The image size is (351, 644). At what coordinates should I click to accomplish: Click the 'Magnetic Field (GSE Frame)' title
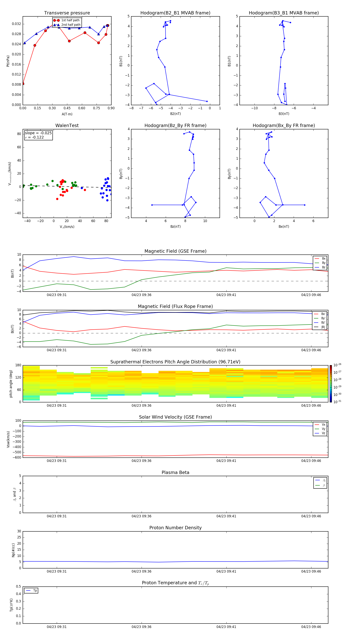[175, 251]
